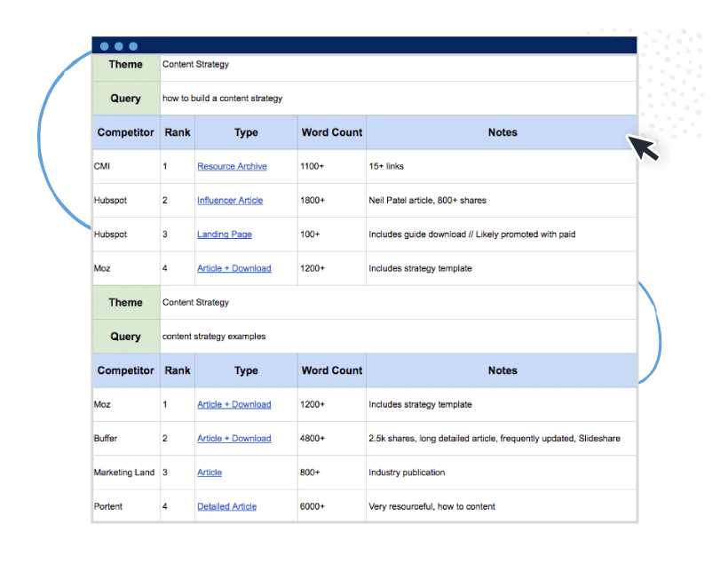
Task: Select 'Neil Patel article, 800+ shares' cell
Action: (x=502, y=200)
